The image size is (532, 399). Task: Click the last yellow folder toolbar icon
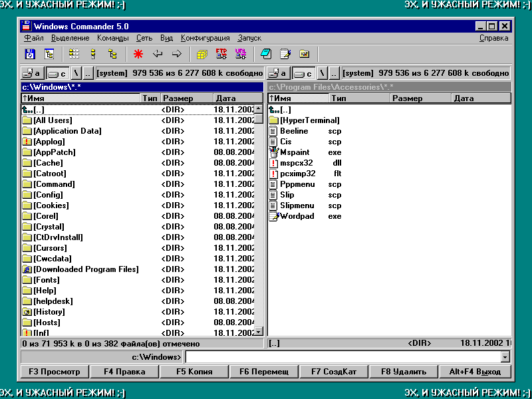[305, 54]
